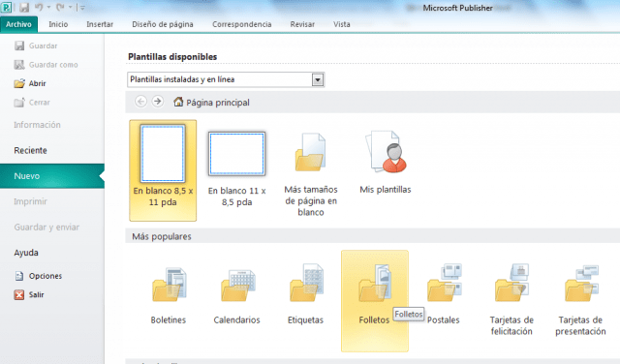Screen dimensions: 620x364
Task: Click the Opciones document icon
Action: click(x=19, y=276)
